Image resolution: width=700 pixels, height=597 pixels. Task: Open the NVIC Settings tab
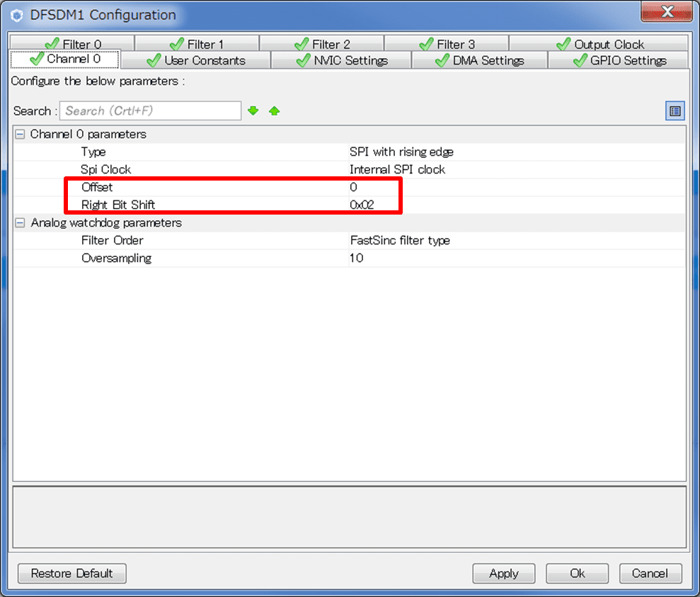tap(342, 61)
